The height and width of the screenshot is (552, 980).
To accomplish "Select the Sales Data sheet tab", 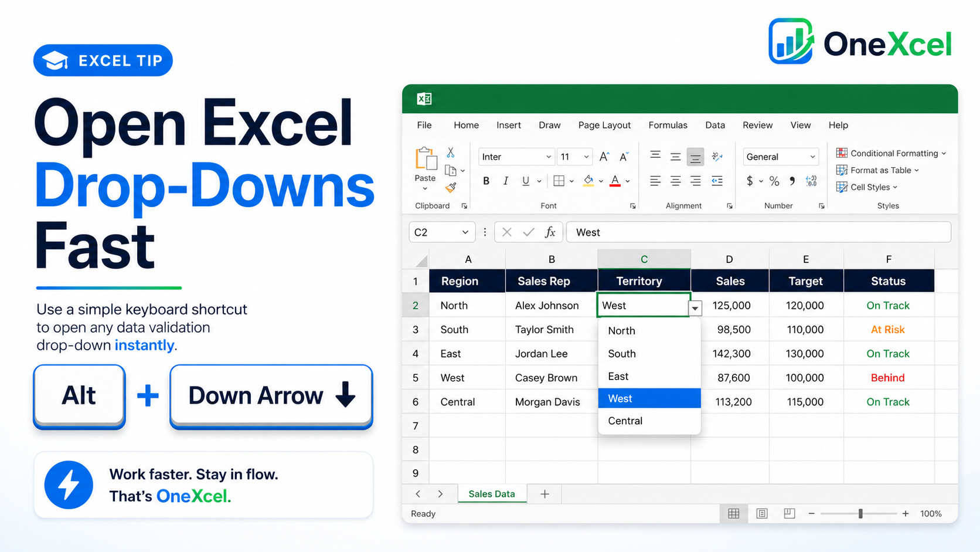I will coord(492,494).
